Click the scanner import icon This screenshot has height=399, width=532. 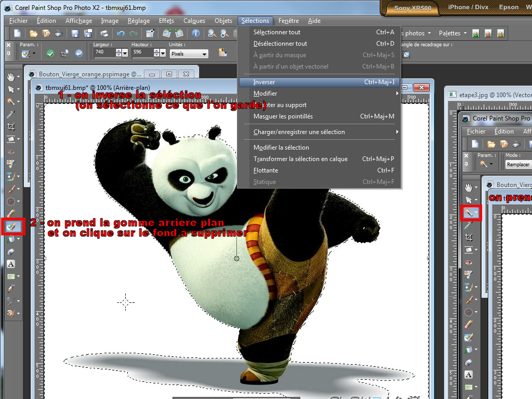tap(59, 33)
